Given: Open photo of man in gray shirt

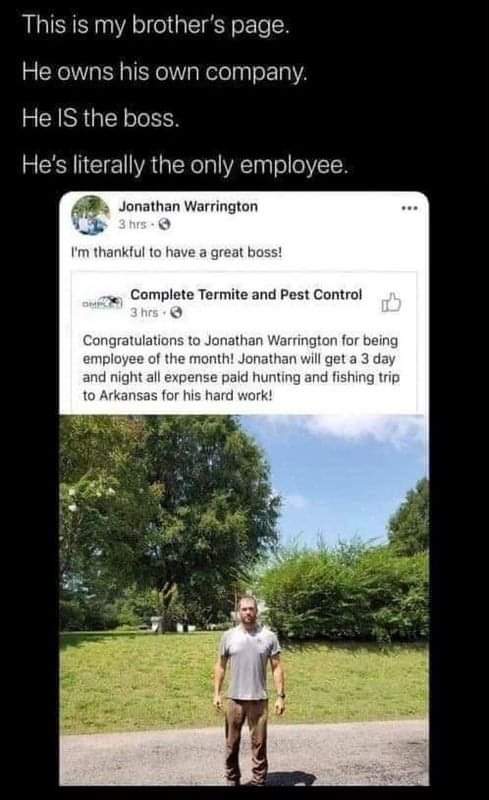Looking at the screenshot, I should (244, 600).
